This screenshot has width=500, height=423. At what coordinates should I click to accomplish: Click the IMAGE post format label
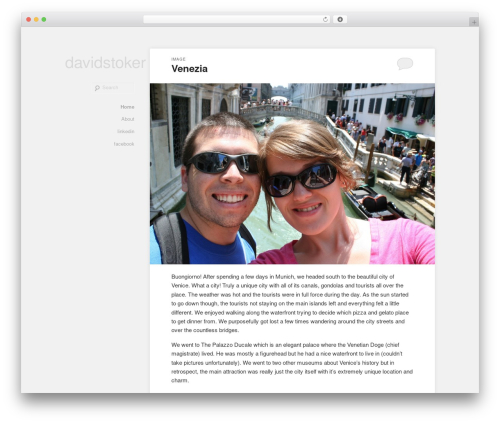tap(178, 59)
